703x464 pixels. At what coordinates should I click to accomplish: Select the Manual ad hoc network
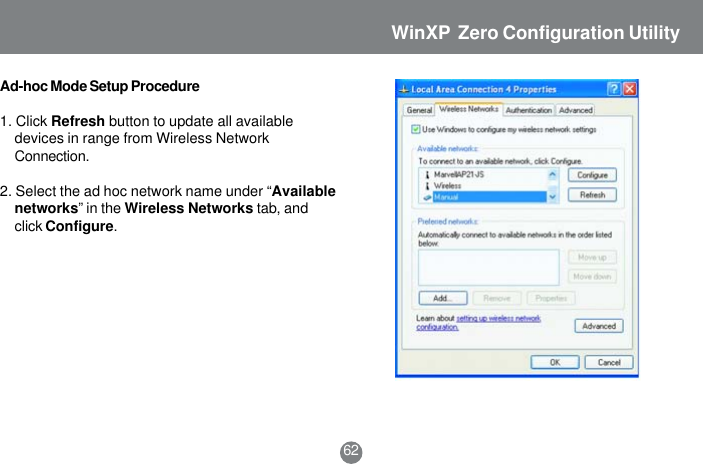490,197
